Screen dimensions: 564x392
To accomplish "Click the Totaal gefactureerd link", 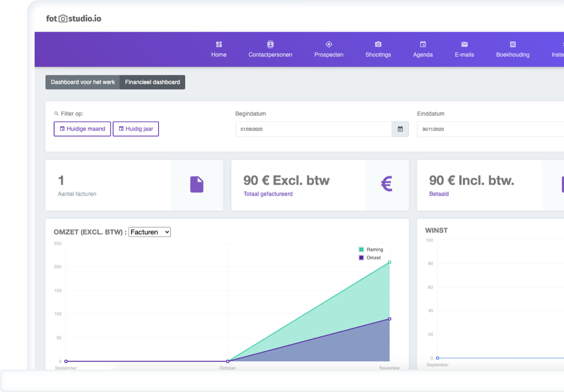I will click(x=268, y=194).
